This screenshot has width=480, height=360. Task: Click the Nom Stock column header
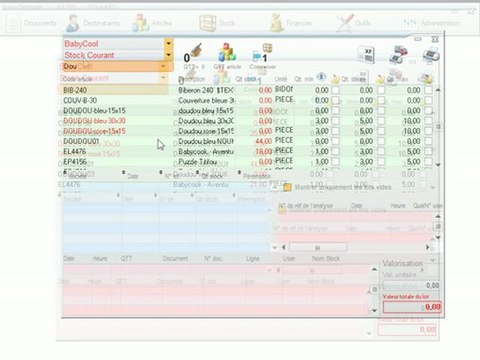pos(326,258)
